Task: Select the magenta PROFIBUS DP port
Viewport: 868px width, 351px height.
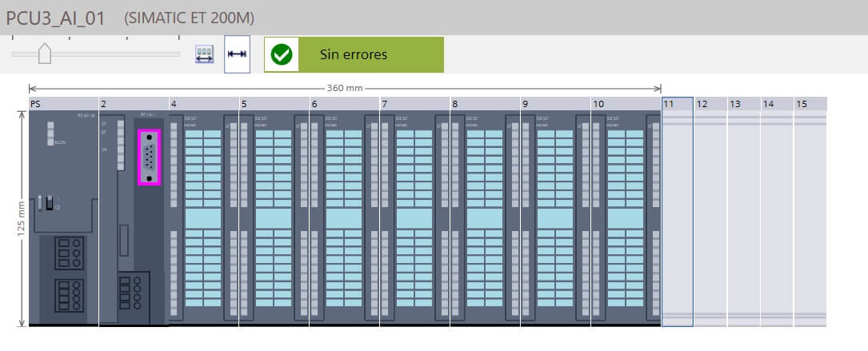Action: coord(149,157)
